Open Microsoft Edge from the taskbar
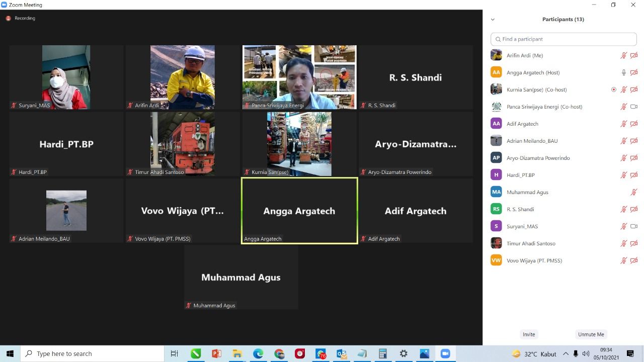This screenshot has width=644, height=362. (258, 353)
